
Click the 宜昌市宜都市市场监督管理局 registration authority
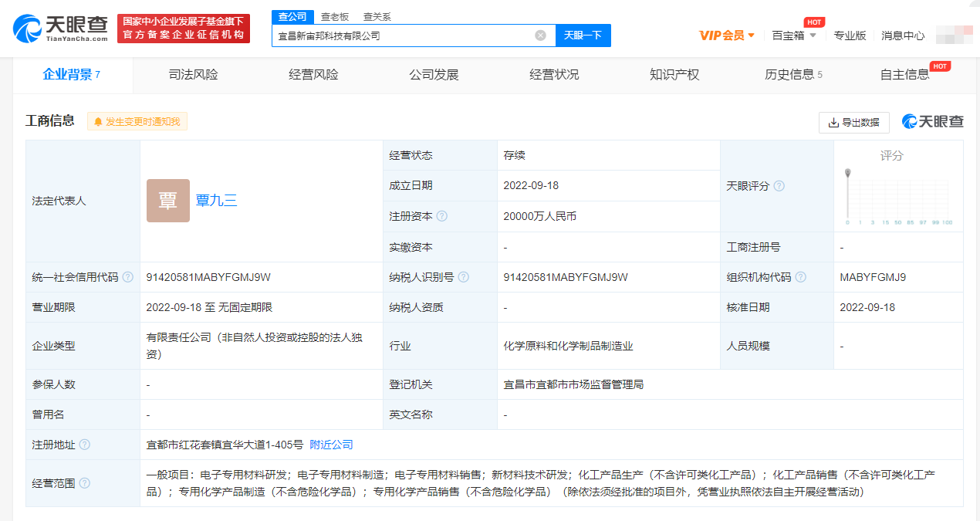(x=573, y=384)
